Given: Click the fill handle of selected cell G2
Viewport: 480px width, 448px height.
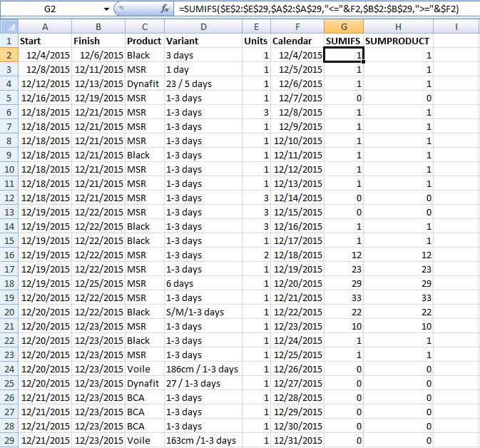Looking at the screenshot, I should [363, 62].
